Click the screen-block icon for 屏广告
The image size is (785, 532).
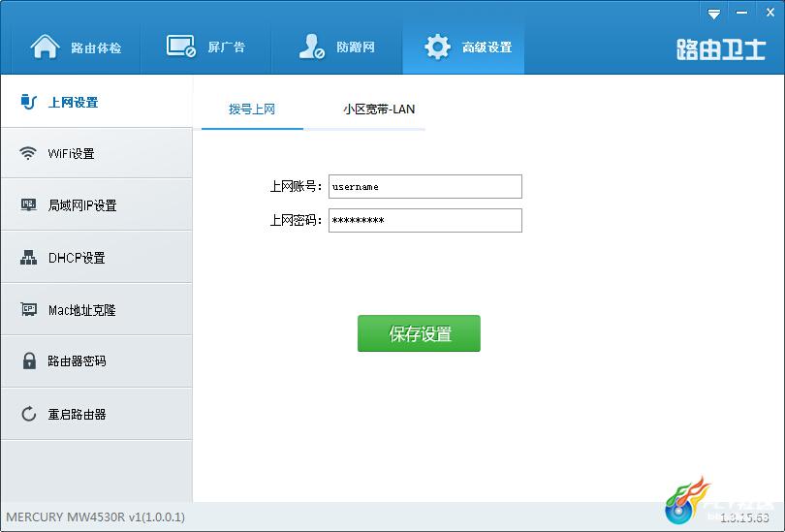point(180,47)
